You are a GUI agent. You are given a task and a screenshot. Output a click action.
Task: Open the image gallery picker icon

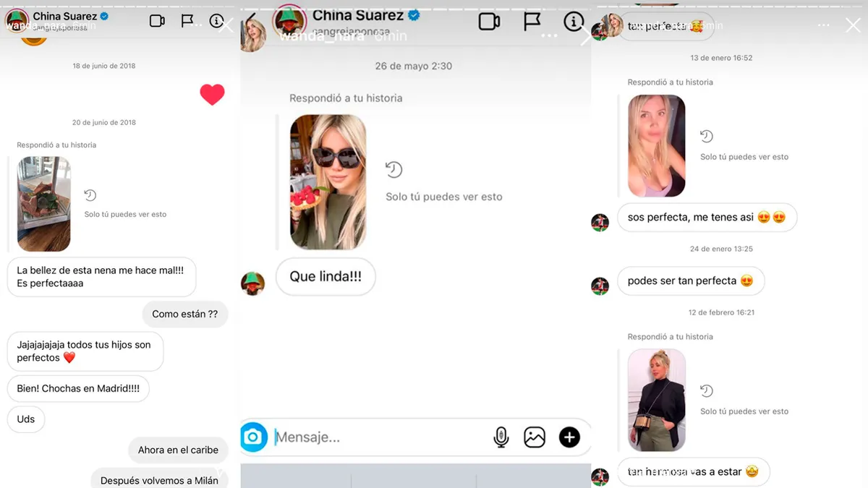coord(535,437)
